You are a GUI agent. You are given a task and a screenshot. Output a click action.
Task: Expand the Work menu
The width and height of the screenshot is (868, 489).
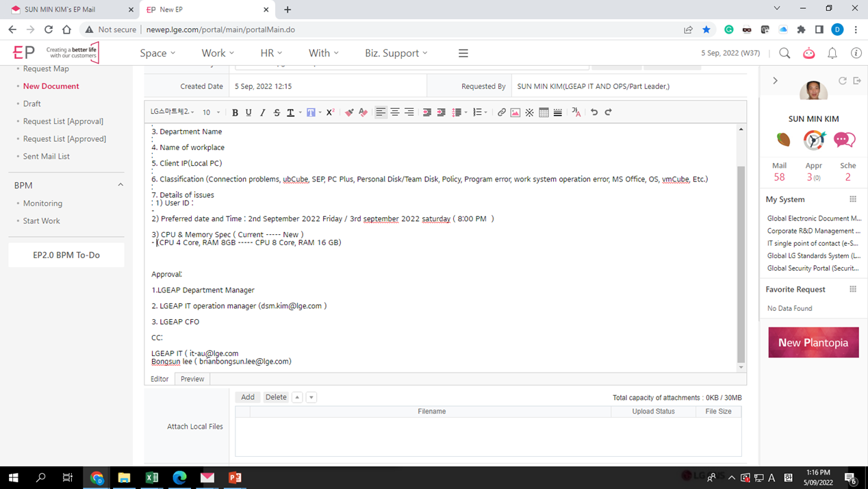(218, 53)
